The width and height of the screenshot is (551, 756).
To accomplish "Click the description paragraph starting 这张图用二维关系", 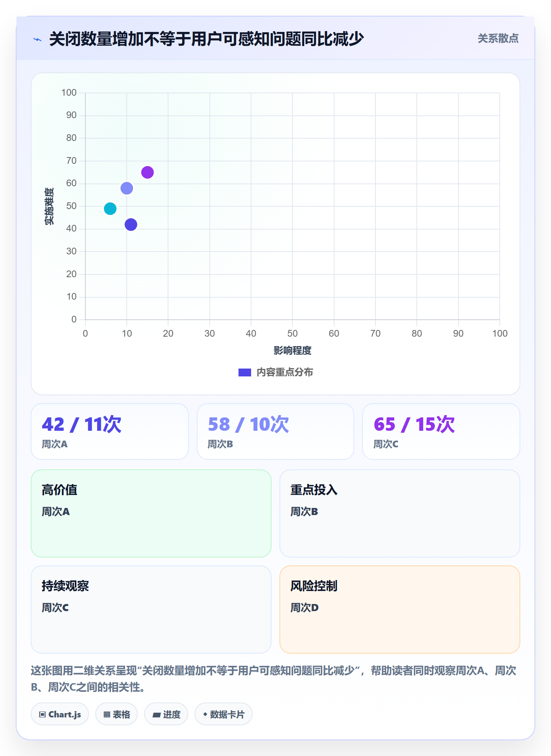I will click(274, 679).
